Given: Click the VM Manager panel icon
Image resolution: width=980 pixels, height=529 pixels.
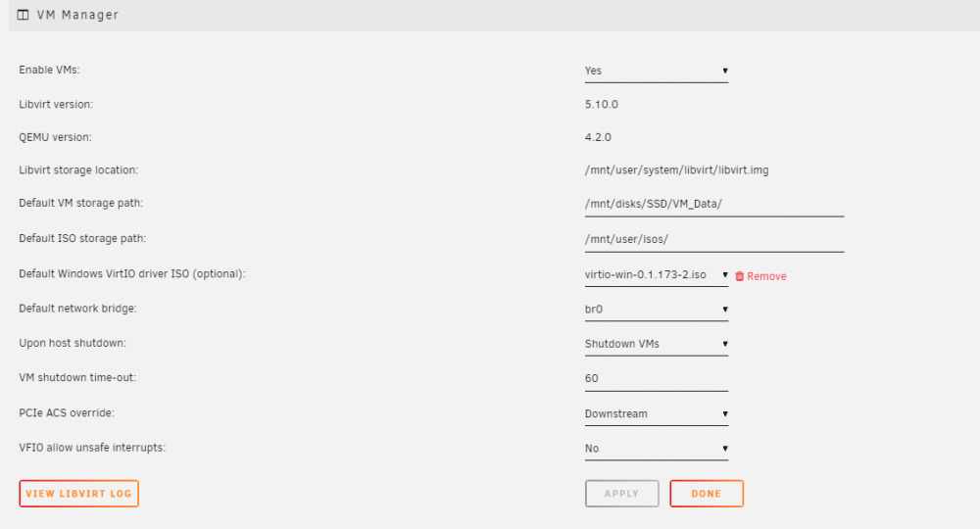Looking at the screenshot, I should 24,15.
